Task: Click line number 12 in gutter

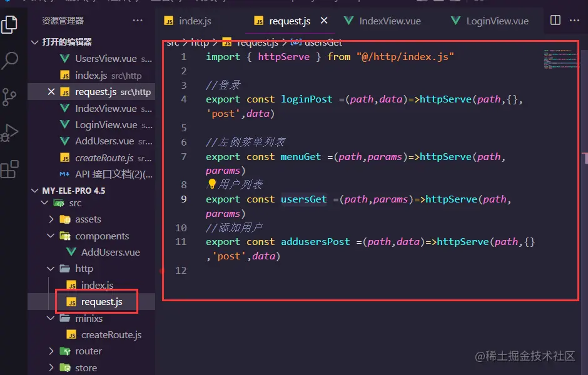Action: (x=181, y=271)
